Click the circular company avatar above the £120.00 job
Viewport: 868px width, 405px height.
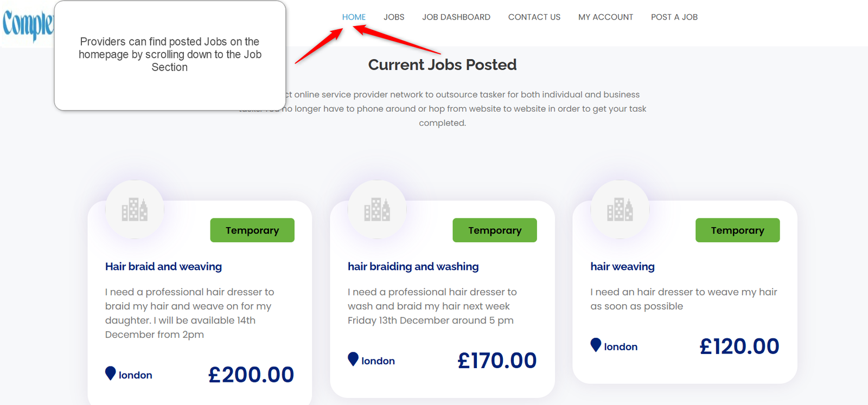pyautogui.click(x=620, y=210)
